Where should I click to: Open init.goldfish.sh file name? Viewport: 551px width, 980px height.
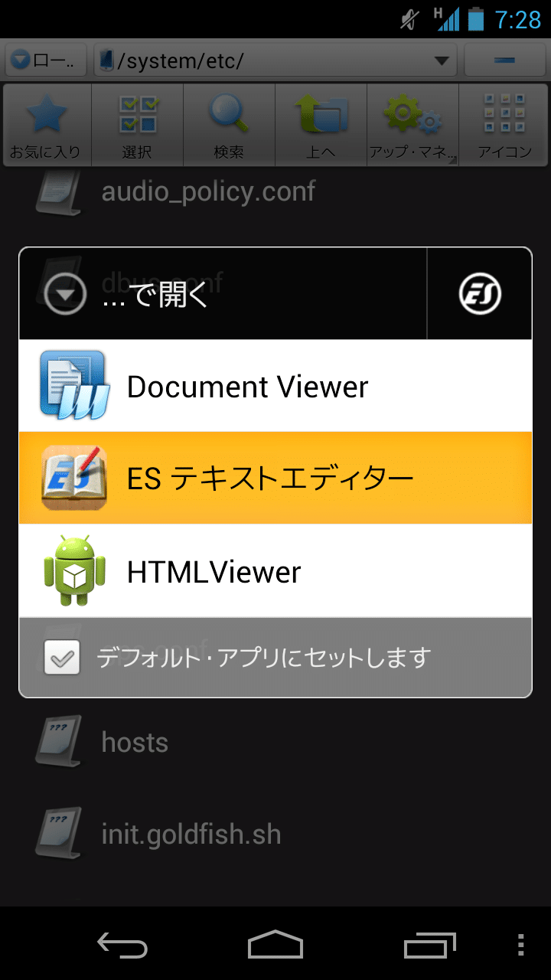(191, 834)
